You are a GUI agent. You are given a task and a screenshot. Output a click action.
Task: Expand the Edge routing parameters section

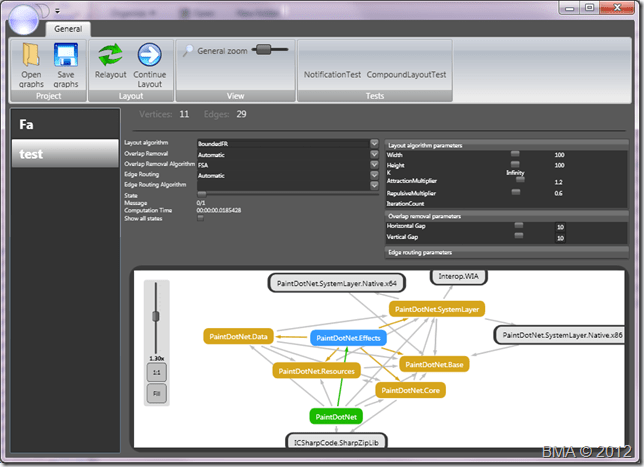(x=506, y=252)
